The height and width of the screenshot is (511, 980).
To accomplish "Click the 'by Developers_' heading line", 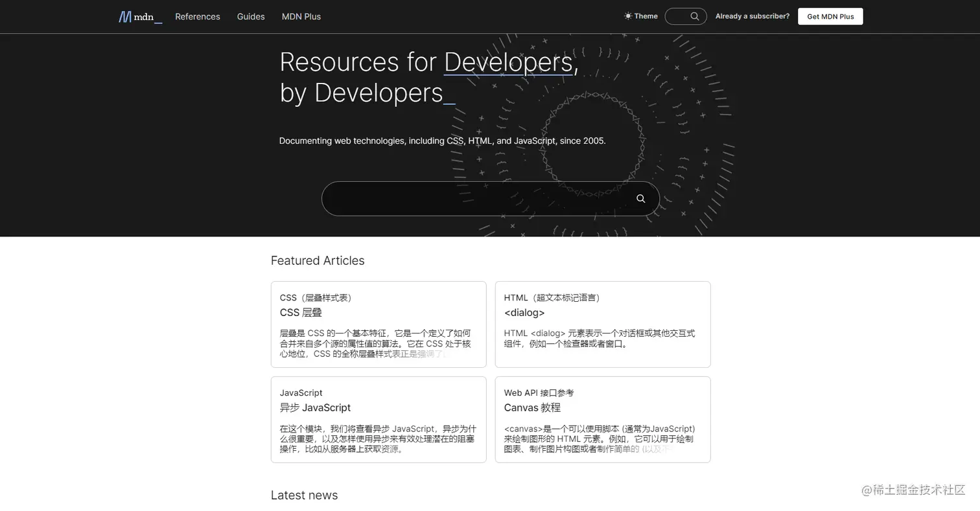I will [367, 93].
